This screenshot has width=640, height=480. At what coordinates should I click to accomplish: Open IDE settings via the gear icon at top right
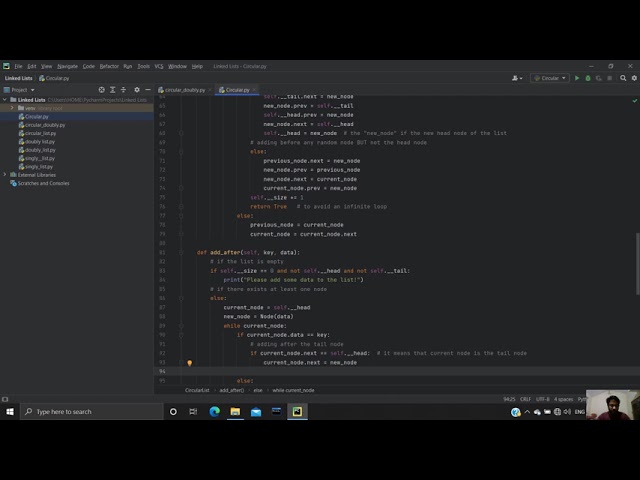click(634, 78)
